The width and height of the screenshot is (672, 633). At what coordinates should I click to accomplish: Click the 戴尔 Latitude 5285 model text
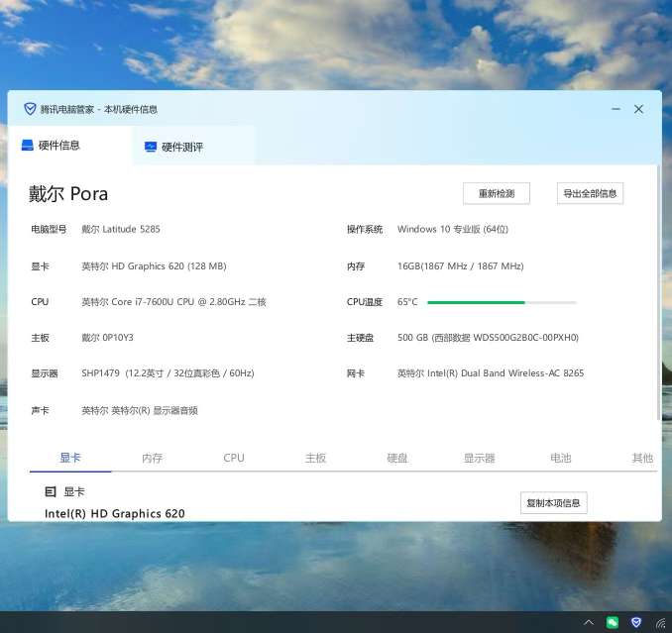coord(121,229)
